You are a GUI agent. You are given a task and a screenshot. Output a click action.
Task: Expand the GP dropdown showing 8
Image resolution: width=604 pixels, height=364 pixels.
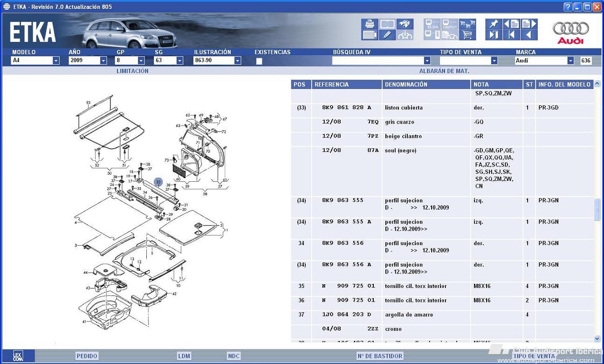coord(141,61)
